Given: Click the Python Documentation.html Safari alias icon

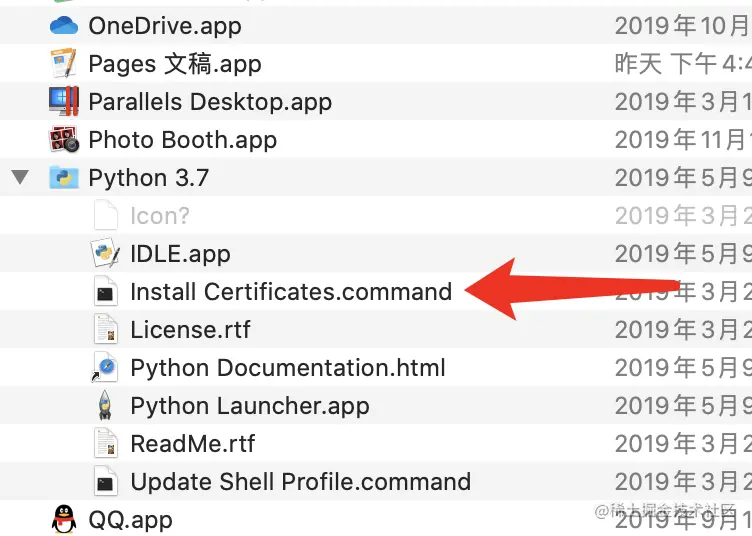Looking at the screenshot, I should pyautogui.click(x=105, y=367).
